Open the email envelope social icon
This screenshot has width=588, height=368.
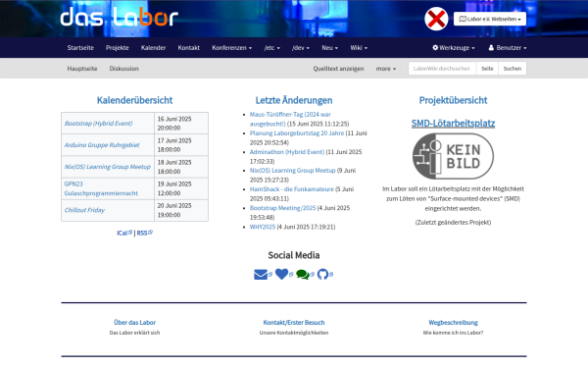pos(261,275)
